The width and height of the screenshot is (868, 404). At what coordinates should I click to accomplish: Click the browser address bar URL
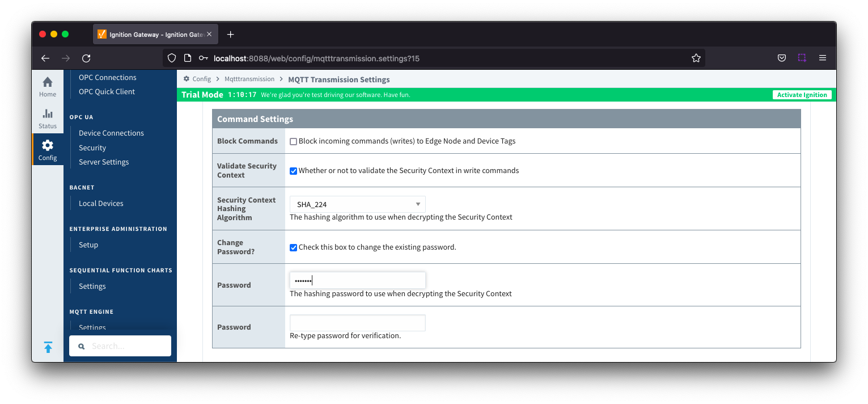(316, 58)
